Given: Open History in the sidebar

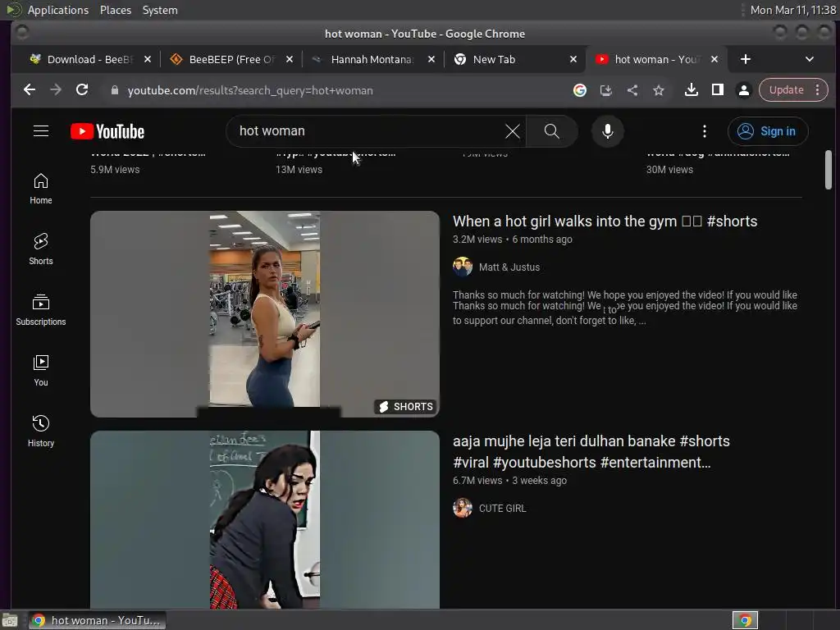Looking at the screenshot, I should point(41,431).
